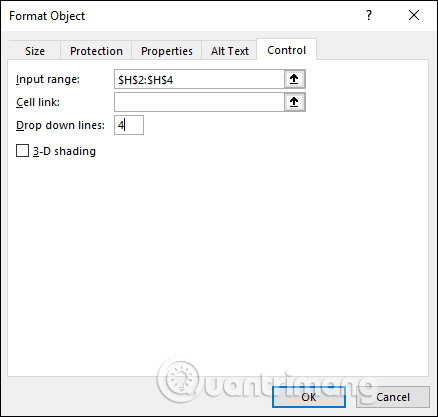Open the Protection tab
The image size is (438, 417).
pos(96,51)
